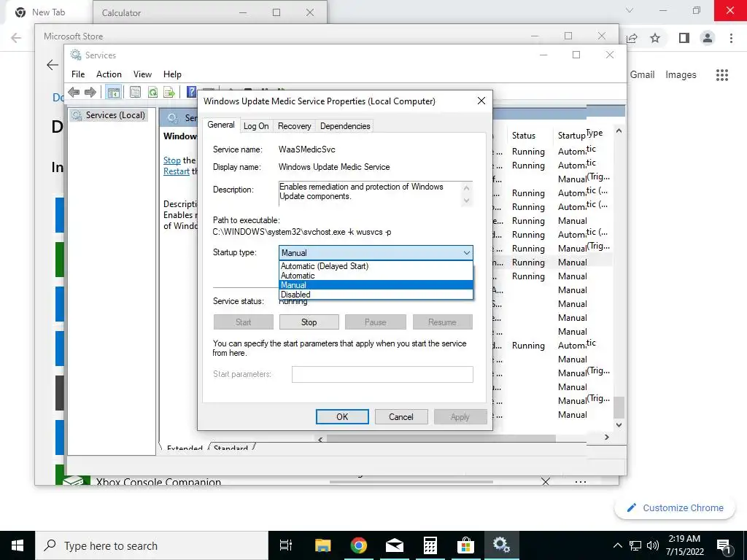This screenshot has height=560, width=747.
Task: Open the notification center icon
Action: pos(724,547)
